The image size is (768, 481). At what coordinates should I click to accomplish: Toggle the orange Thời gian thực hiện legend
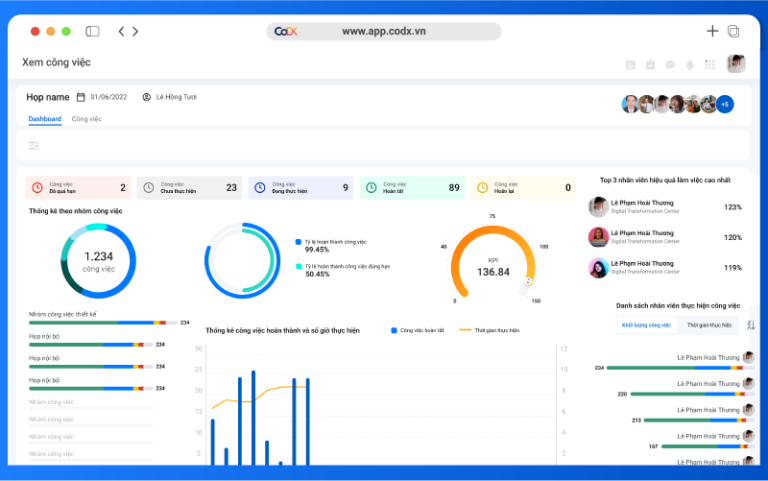click(489, 330)
